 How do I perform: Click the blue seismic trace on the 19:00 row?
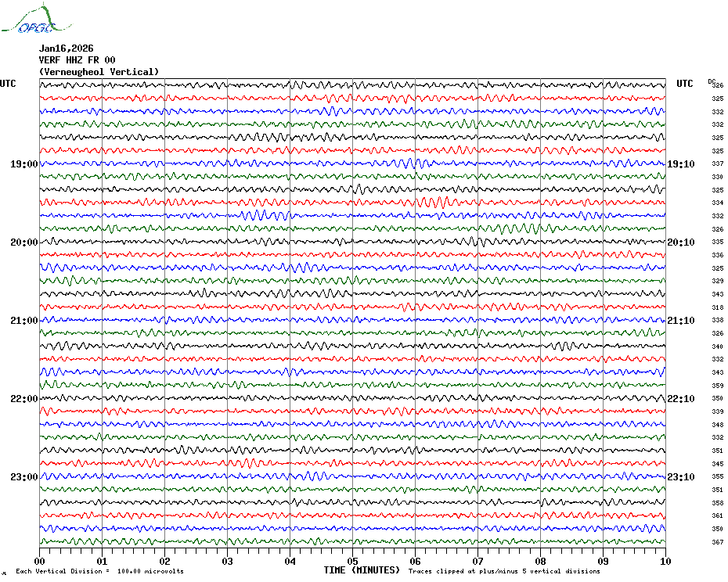pos(353,163)
